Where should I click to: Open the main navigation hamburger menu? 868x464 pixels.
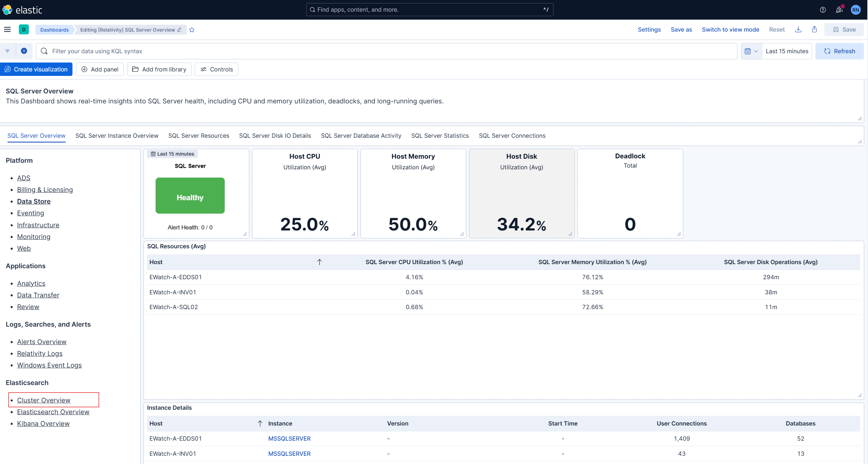pos(7,30)
